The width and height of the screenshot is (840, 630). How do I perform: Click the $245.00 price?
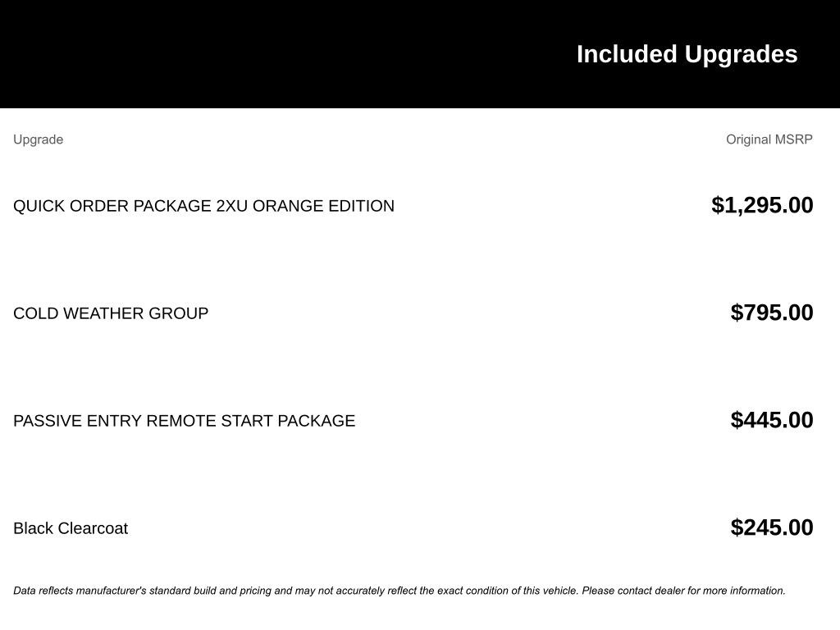pos(772,527)
